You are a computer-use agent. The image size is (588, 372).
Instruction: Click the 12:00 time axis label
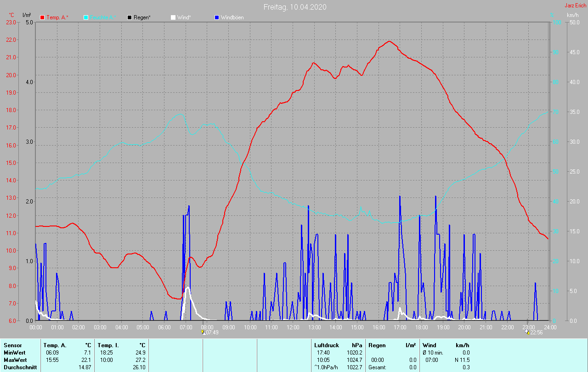coord(293,327)
